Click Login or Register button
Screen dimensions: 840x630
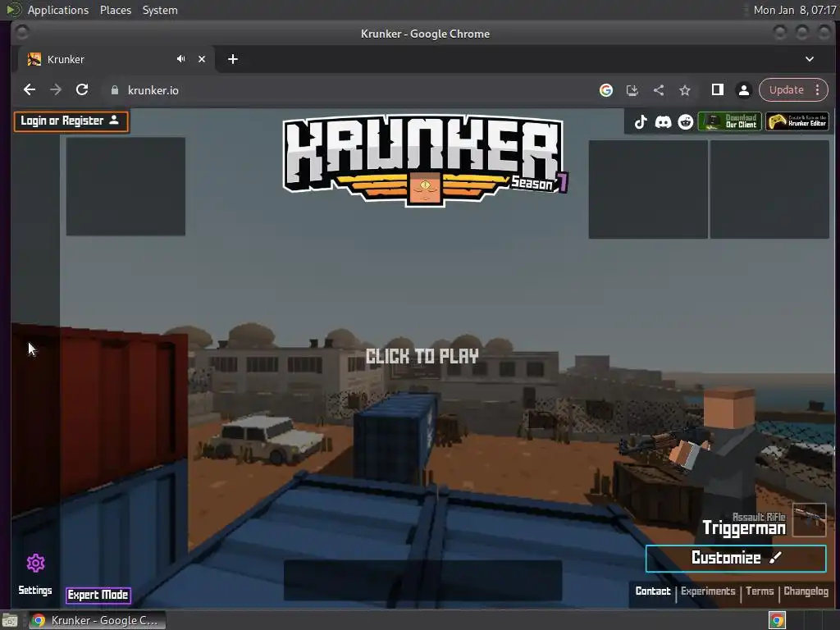click(x=71, y=121)
